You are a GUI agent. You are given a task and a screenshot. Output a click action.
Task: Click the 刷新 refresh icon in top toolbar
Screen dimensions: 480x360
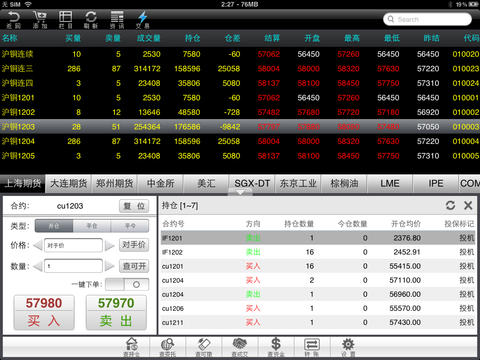(x=91, y=20)
